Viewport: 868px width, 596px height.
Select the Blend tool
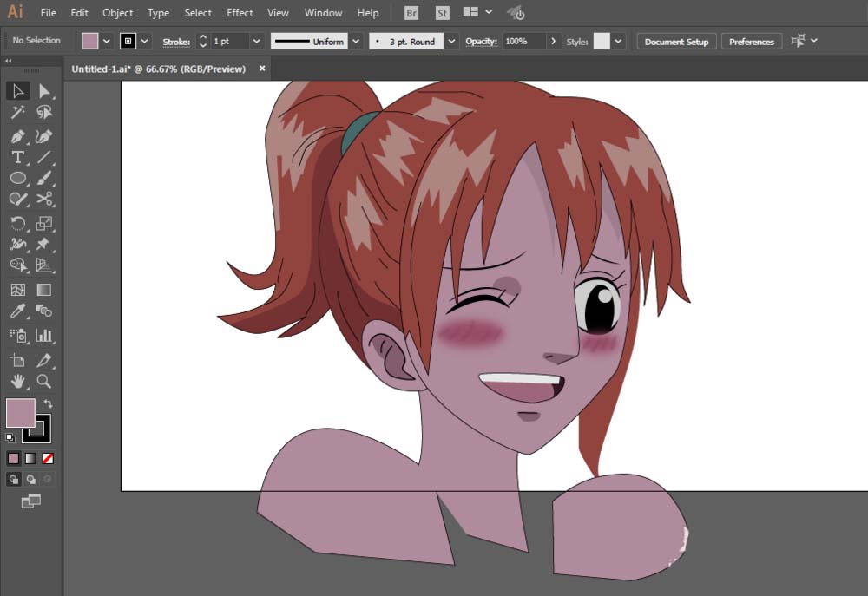pos(43,311)
